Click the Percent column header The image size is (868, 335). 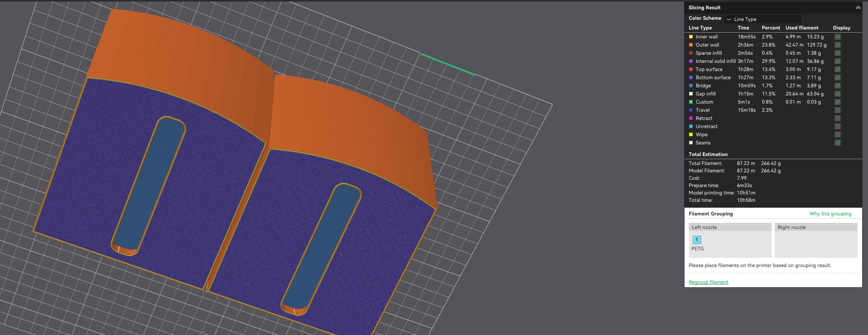(771, 28)
